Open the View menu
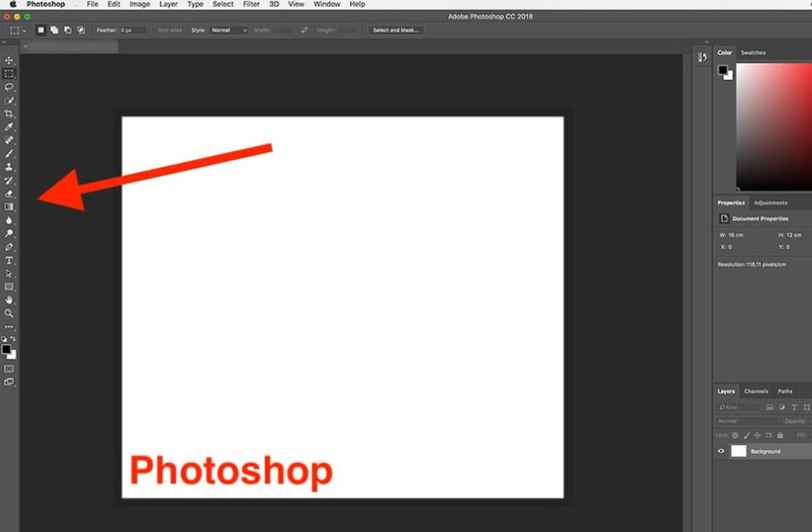The height and width of the screenshot is (532, 812). coord(296,4)
